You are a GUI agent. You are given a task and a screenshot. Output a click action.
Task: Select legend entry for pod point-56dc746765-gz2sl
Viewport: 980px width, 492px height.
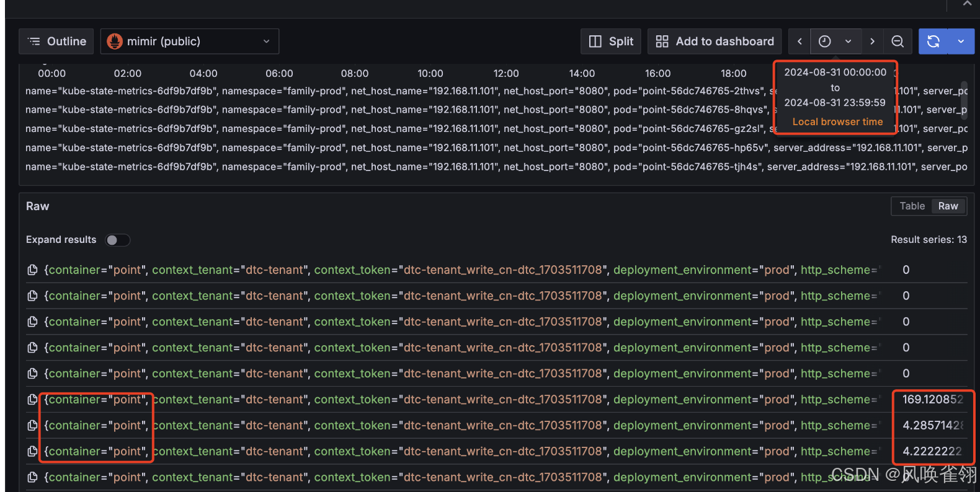click(496, 129)
